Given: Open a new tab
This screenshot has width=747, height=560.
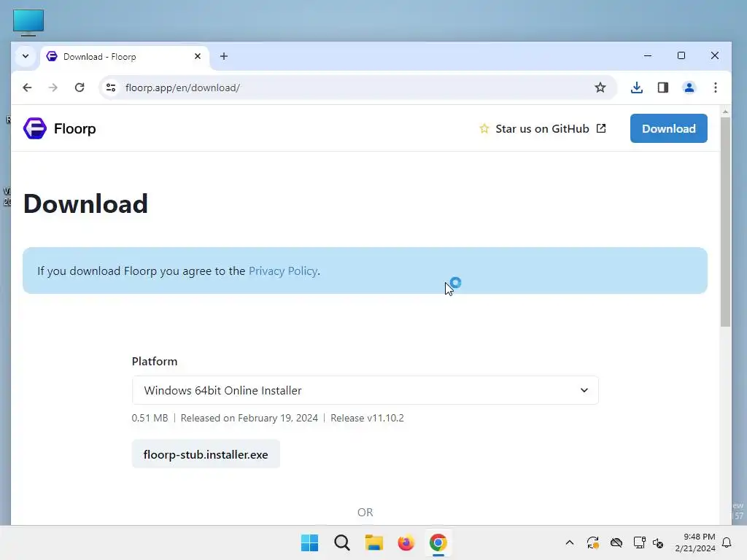Looking at the screenshot, I should click(224, 56).
